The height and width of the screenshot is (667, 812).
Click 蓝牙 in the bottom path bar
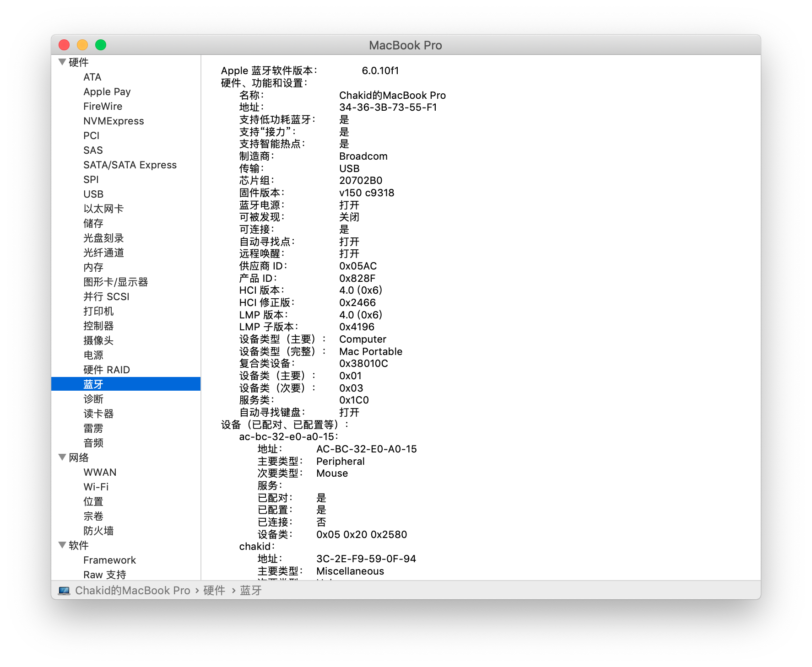[251, 591]
